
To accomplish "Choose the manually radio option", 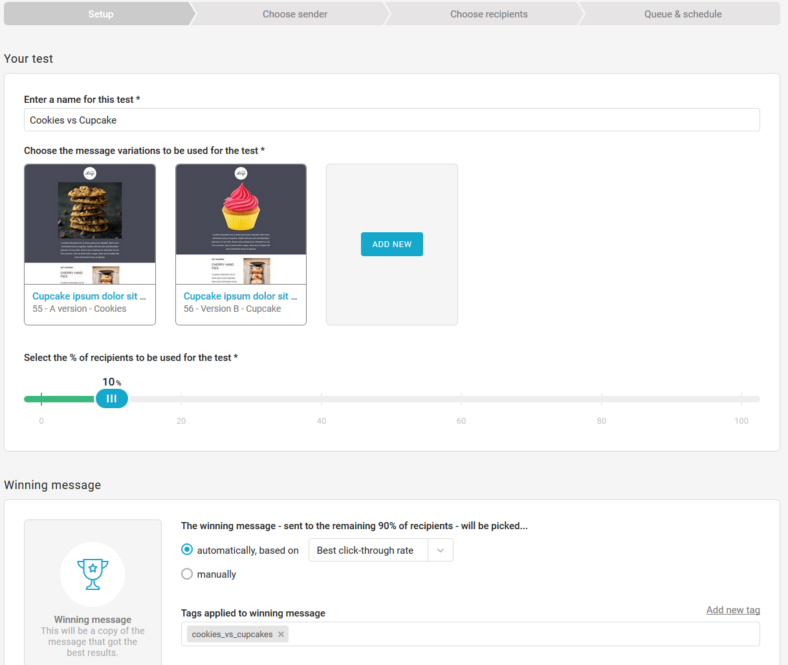I will (187, 574).
